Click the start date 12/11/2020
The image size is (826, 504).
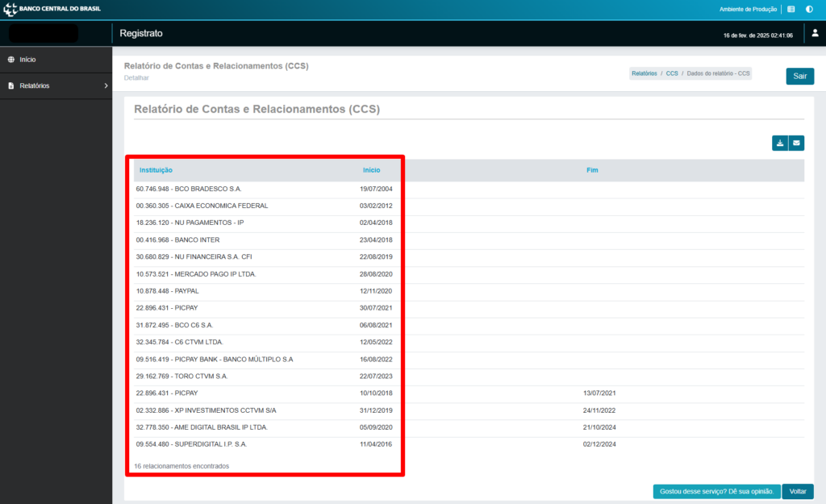(x=376, y=291)
